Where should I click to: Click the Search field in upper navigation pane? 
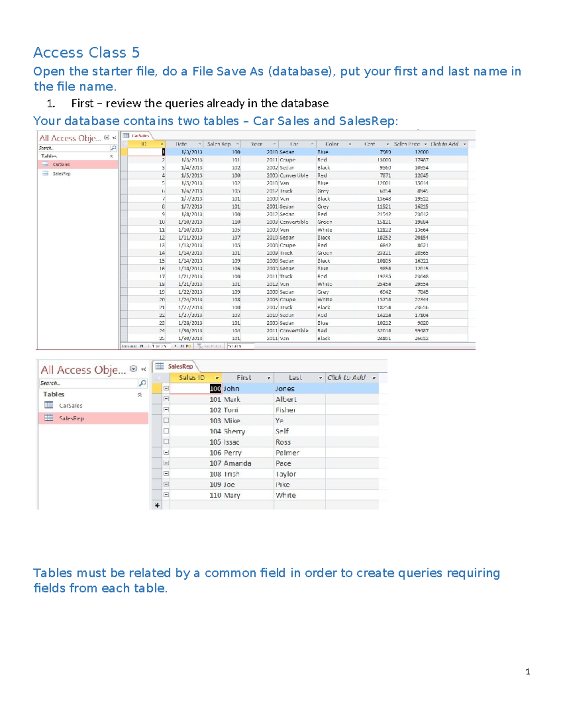tap(74, 148)
